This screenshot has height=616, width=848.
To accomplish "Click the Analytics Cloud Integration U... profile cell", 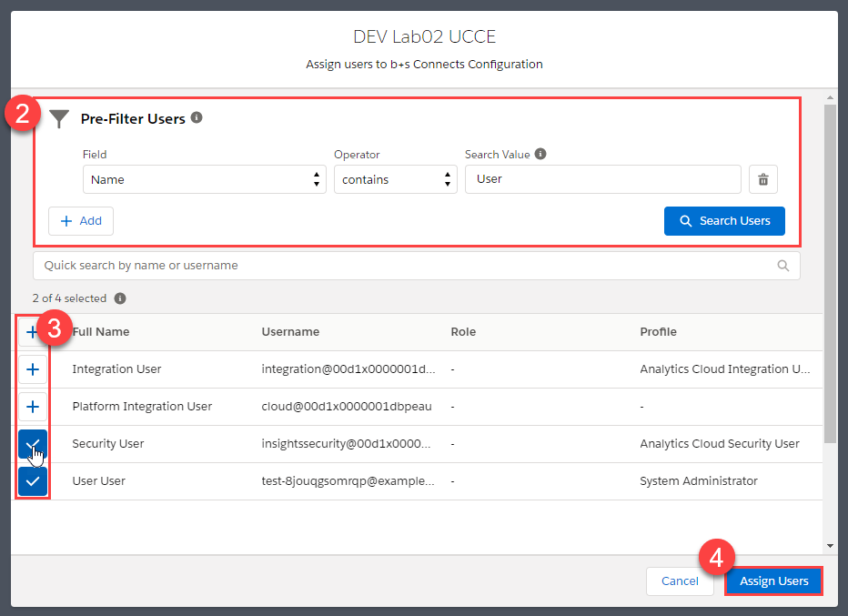I will point(725,369).
